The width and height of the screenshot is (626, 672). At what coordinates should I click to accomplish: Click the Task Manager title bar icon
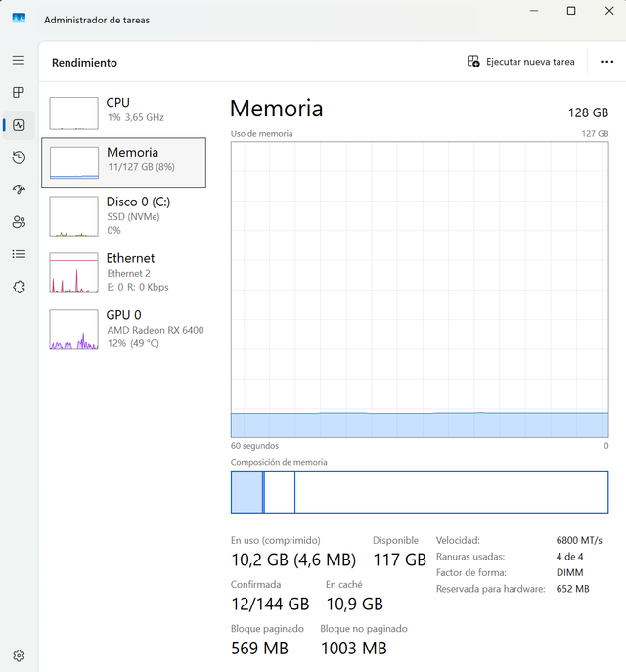pyautogui.click(x=19, y=19)
